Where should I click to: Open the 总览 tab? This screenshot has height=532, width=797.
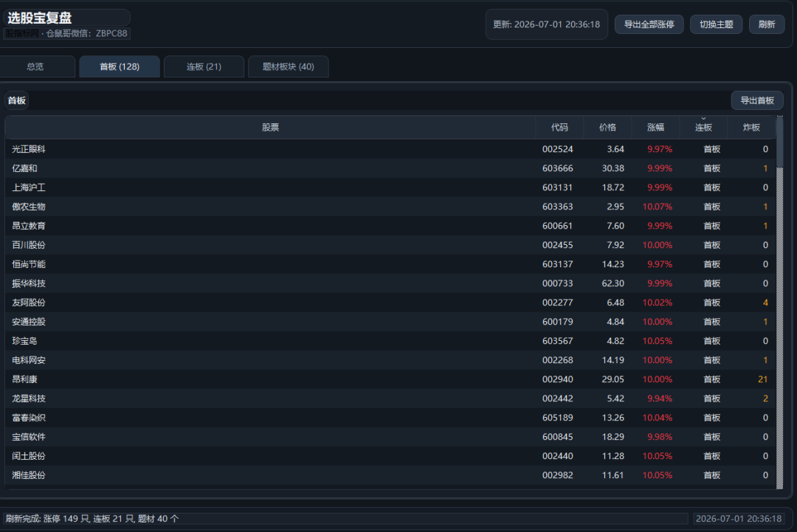coord(35,66)
